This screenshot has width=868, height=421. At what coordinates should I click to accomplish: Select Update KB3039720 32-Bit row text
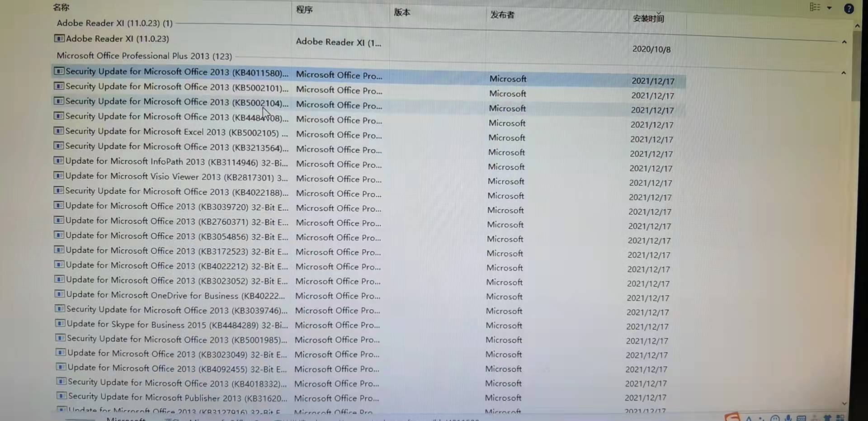[177, 206]
